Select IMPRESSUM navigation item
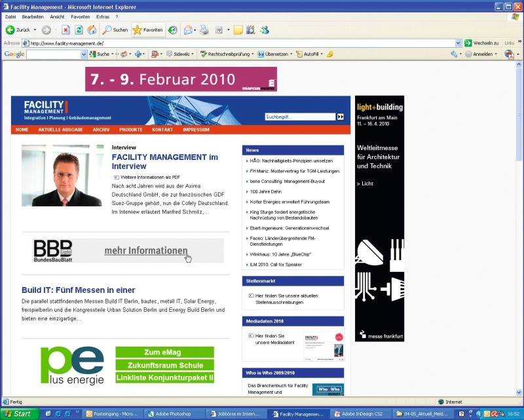This screenshot has height=420, width=524. coord(196,130)
